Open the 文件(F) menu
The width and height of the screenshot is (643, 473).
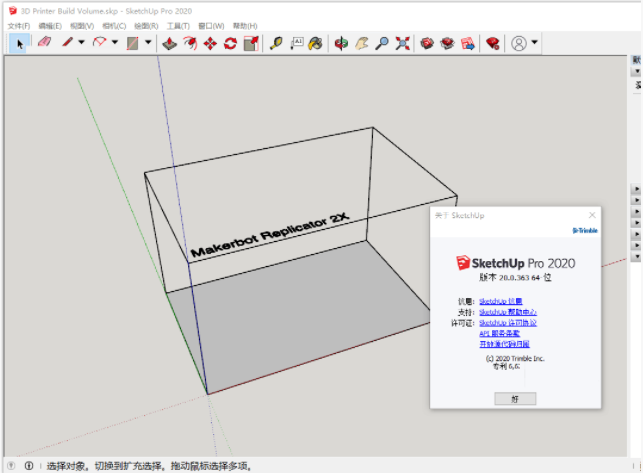click(19, 25)
